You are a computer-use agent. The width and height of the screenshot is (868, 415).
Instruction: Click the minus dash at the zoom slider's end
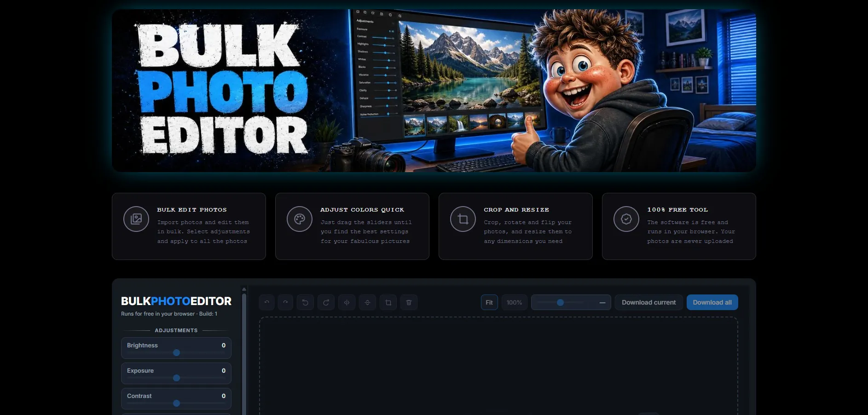pos(602,303)
